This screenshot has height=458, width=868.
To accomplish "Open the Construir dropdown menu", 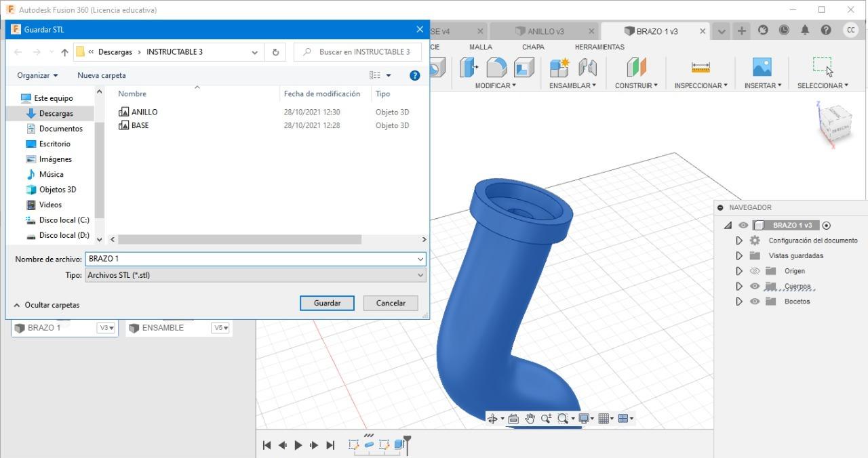I will (636, 85).
